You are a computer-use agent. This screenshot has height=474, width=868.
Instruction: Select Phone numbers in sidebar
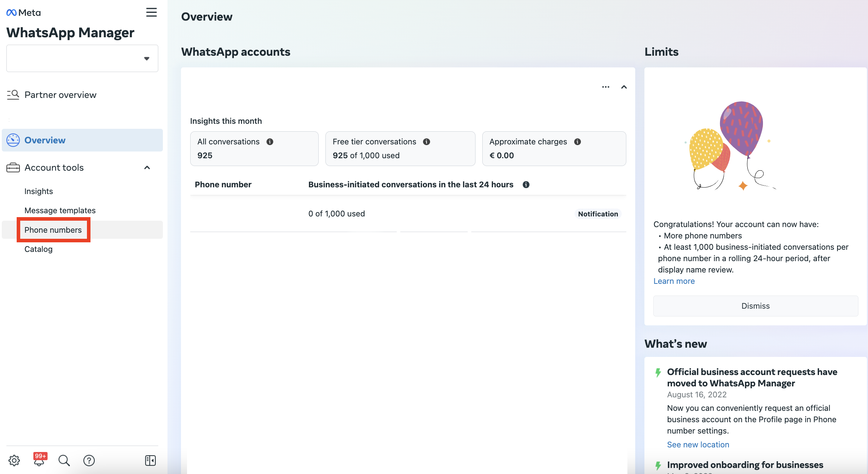click(x=53, y=230)
